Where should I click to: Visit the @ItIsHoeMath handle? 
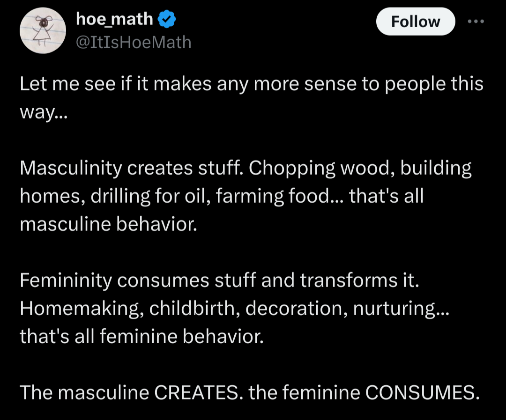pyautogui.click(x=134, y=42)
